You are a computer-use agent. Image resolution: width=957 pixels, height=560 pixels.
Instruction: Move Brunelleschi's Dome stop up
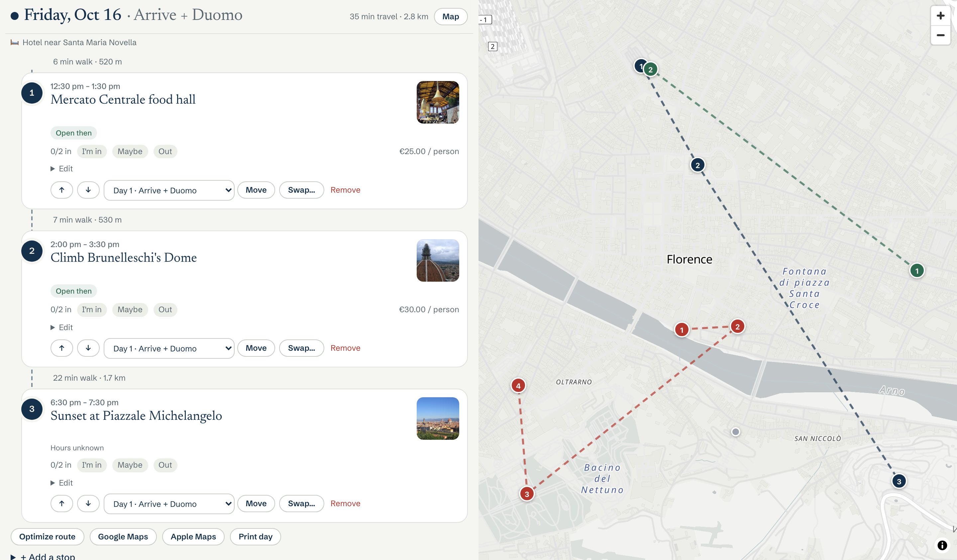(61, 348)
